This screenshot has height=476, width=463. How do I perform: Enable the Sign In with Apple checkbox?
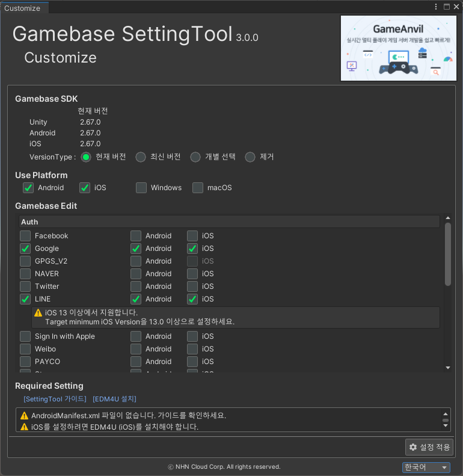[25, 336]
